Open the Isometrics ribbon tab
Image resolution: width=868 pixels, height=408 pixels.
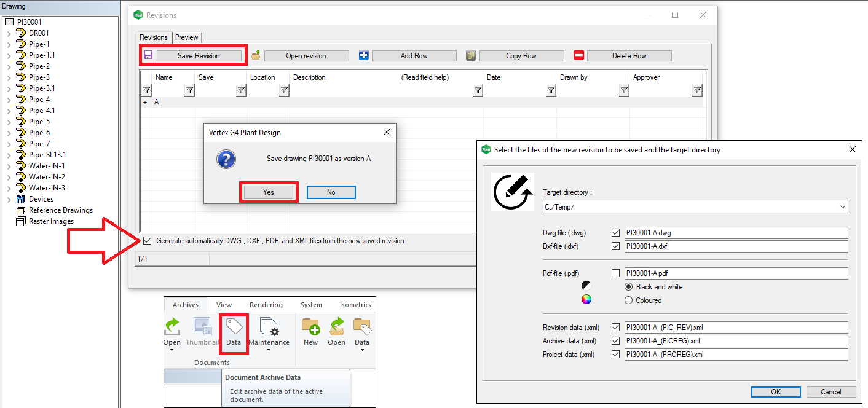click(355, 305)
